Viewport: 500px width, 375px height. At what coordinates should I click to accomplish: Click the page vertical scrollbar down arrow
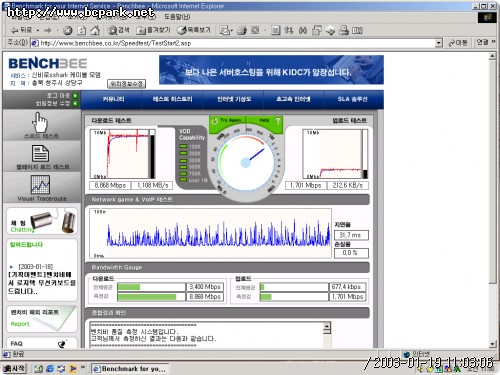493,344
